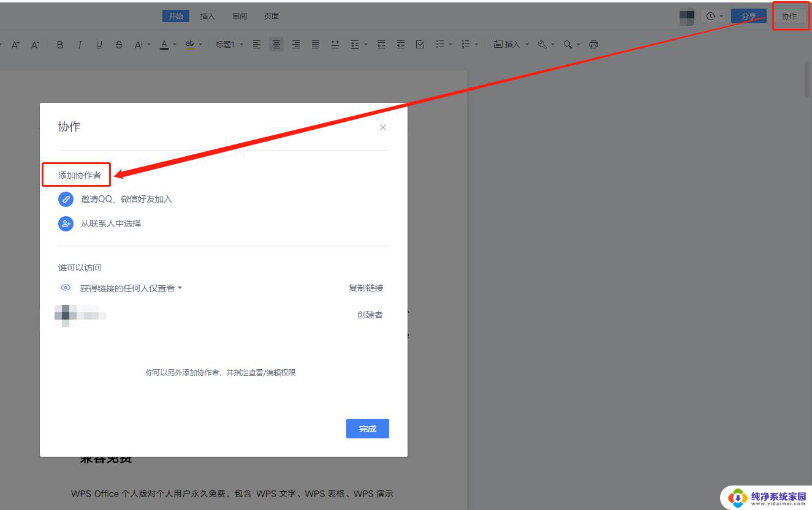Switch to the 开始 tab
Viewport: 812px width, 510px height.
pyautogui.click(x=176, y=17)
